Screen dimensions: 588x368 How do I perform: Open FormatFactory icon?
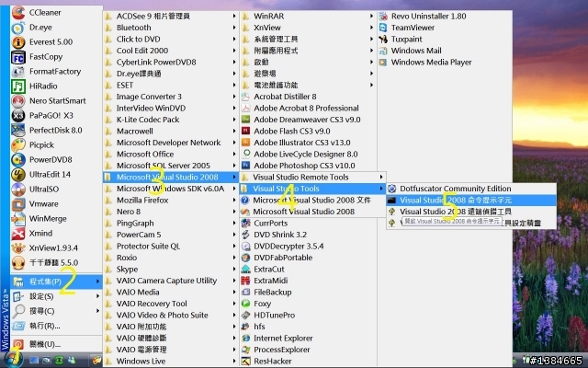pyautogui.click(x=56, y=72)
